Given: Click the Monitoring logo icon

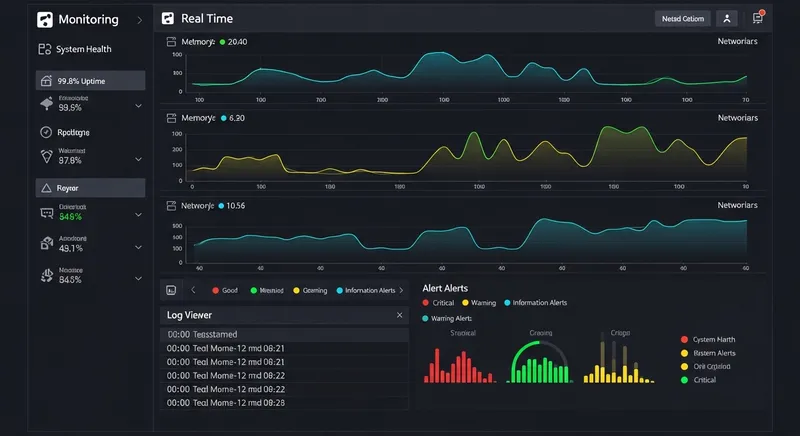Looking at the screenshot, I should click(x=44, y=19).
